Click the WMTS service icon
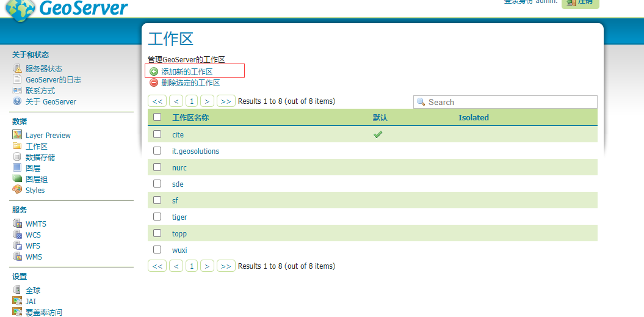 (17, 224)
